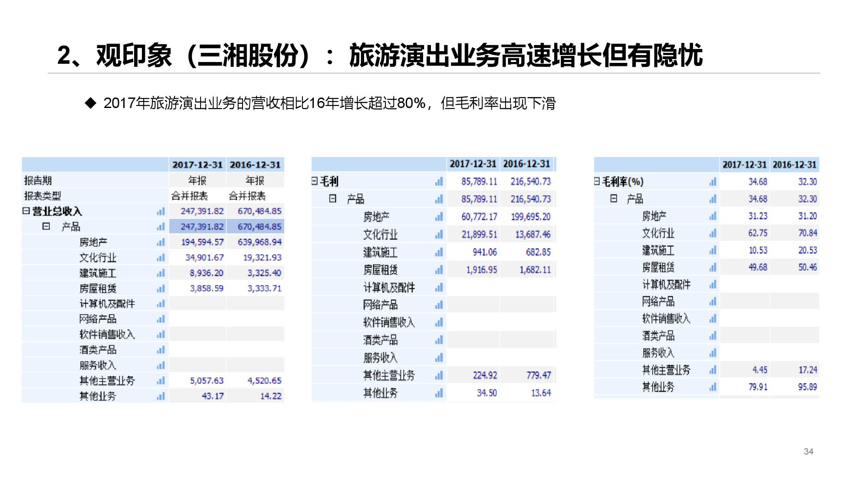Viewport: 868px width, 488px height.
Task: Click chart icon beside 毛利 header row
Action: 439,181
